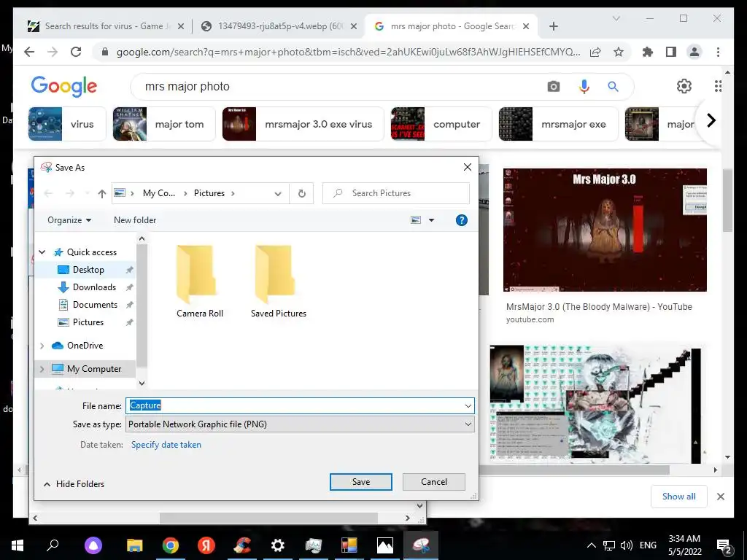Click the Save button
Viewport: 747px width, 560px height.
point(360,482)
